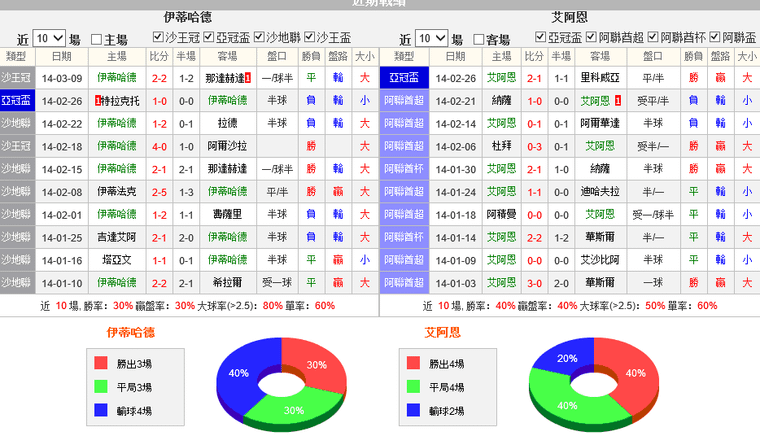Screen dimensions: 760x444
Task: Click the 盤路 column header in 艾阿恩 table
Action: point(720,57)
